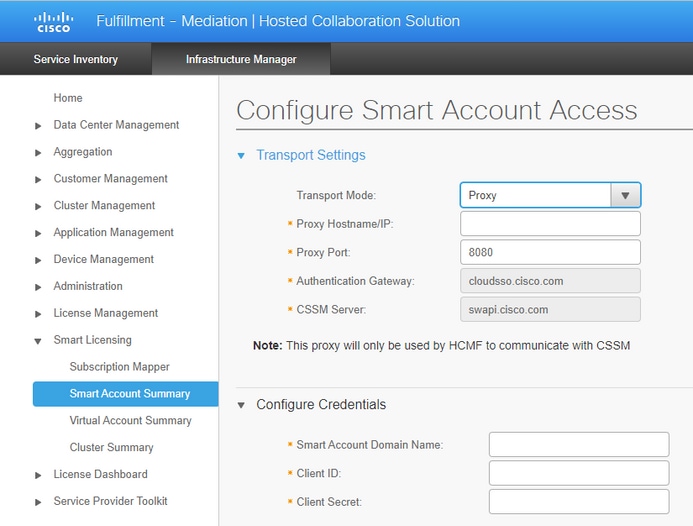Click the Fulfillment - Mediation header title
The image size is (693, 526).
[278, 21]
